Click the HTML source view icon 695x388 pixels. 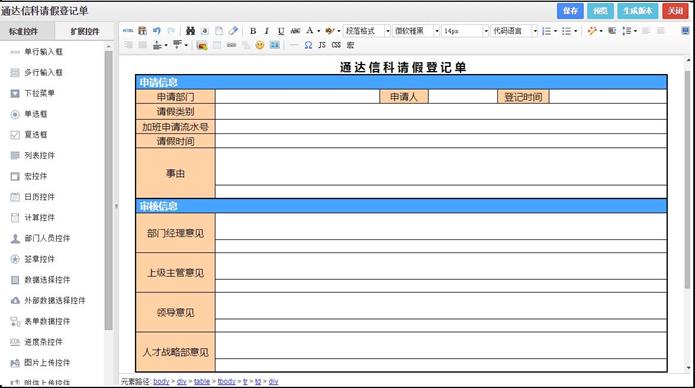point(128,31)
